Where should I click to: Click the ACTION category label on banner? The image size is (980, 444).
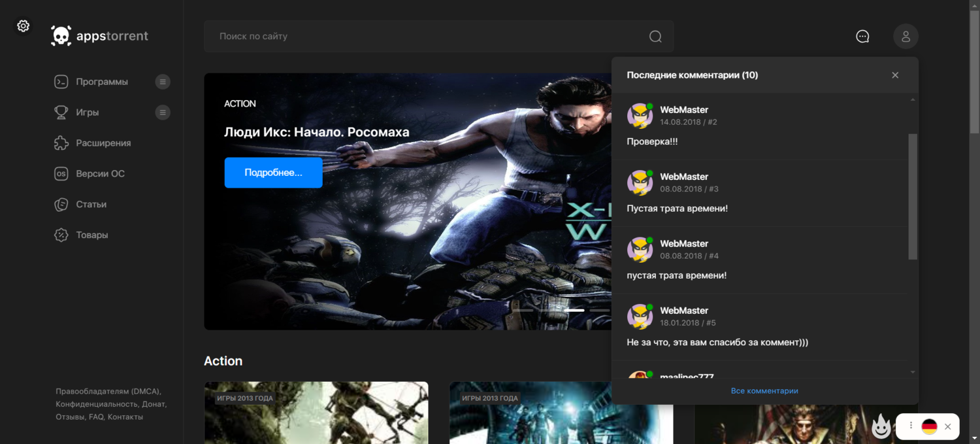pyautogui.click(x=240, y=103)
